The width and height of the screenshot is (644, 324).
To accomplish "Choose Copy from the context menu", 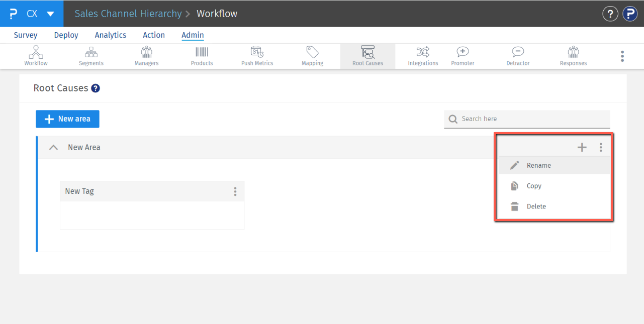I will tap(555, 186).
